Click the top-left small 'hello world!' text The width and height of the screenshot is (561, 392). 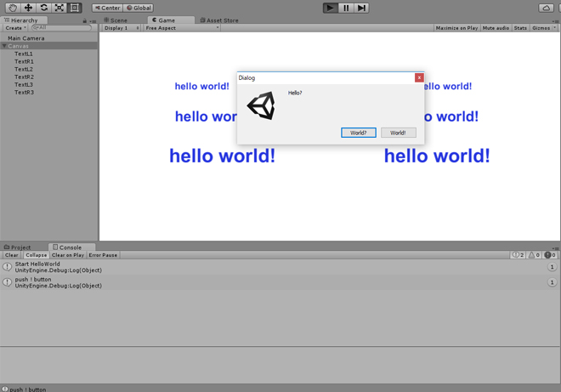point(201,86)
